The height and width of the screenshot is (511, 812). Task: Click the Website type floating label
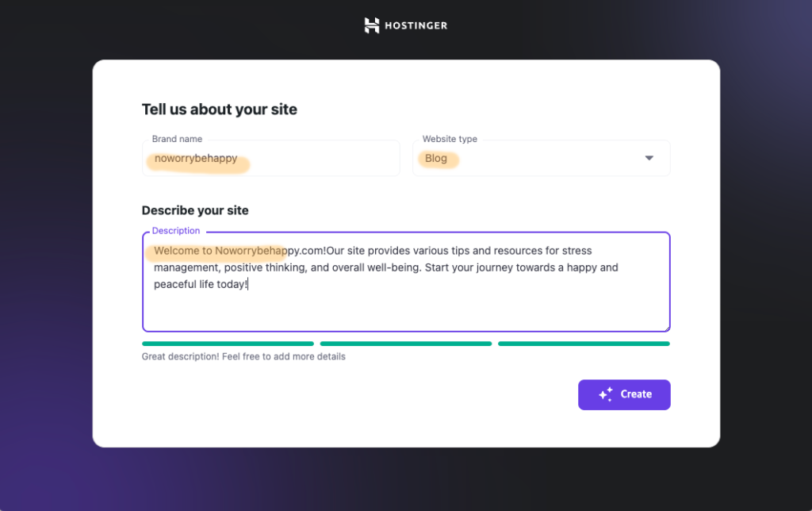tap(450, 139)
